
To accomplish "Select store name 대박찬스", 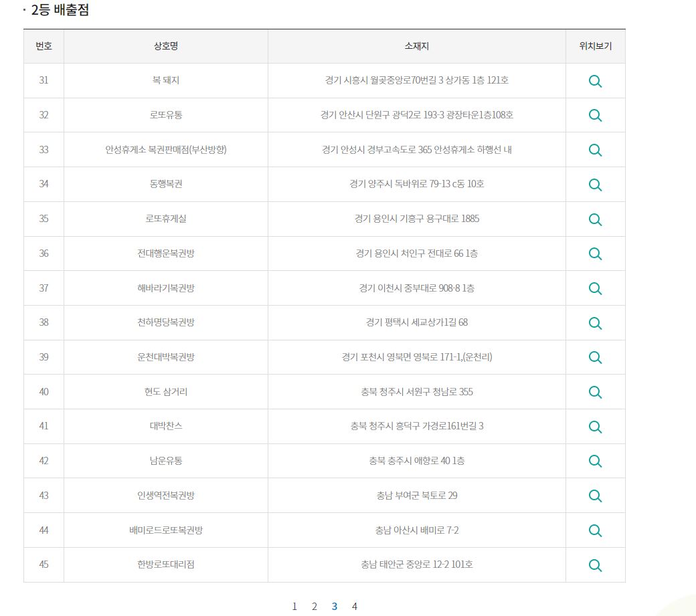I will tap(166, 426).
